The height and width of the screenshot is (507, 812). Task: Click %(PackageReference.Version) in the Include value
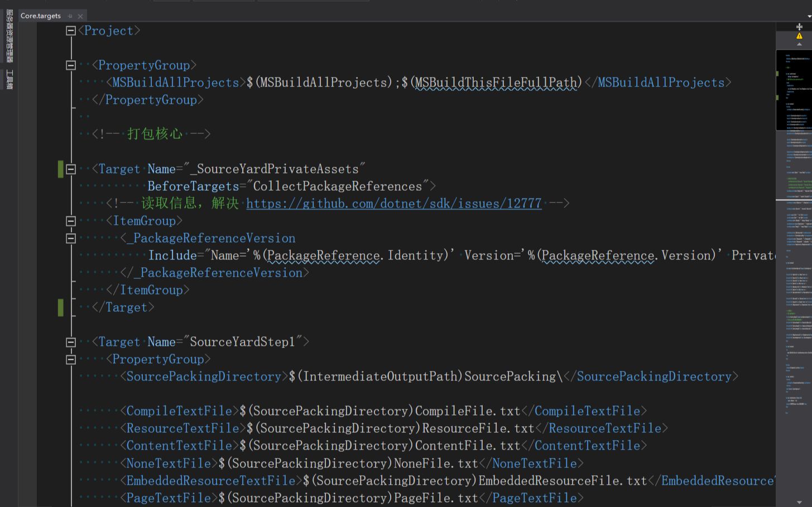[622, 255]
